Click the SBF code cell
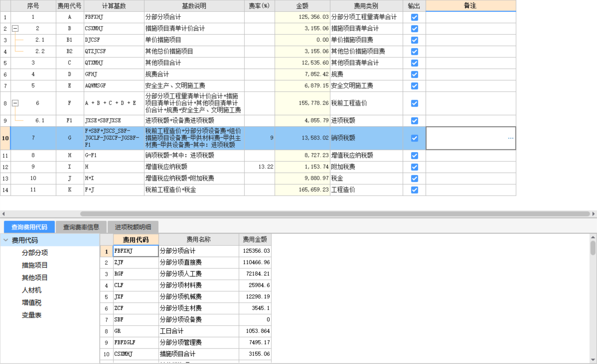This screenshot has height=364, width=597. 136,320
